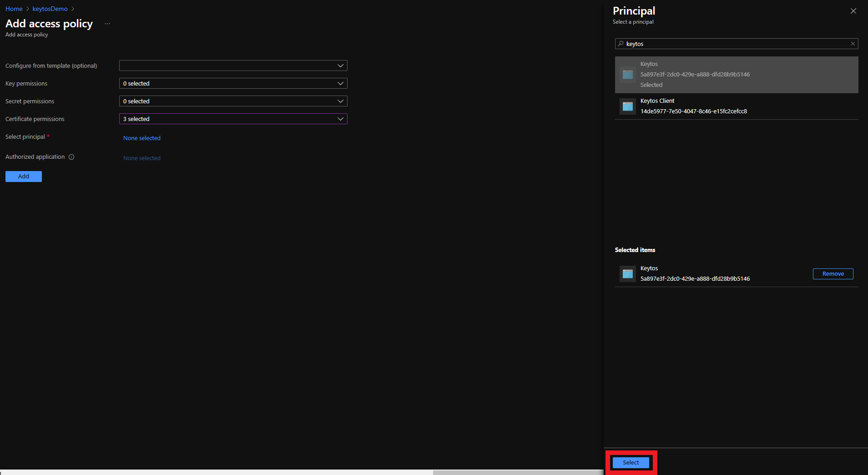The height and width of the screenshot is (475, 868).
Task: Click None selected next to Authorized application
Action: click(142, 158)
